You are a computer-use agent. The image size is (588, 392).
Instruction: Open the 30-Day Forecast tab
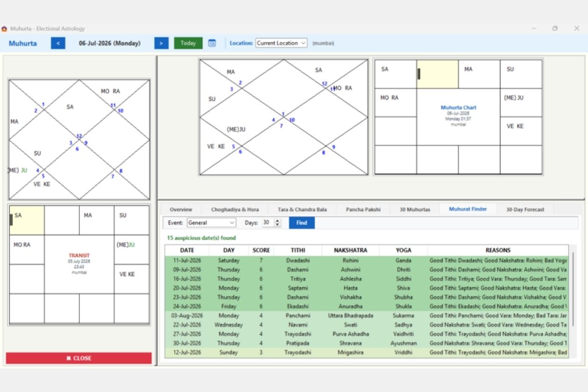[525, 209]
